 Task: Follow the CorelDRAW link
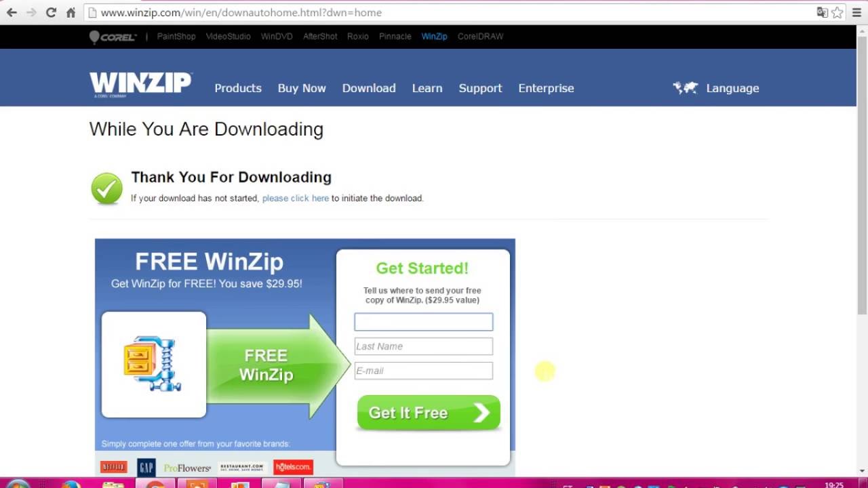point(481,37)
